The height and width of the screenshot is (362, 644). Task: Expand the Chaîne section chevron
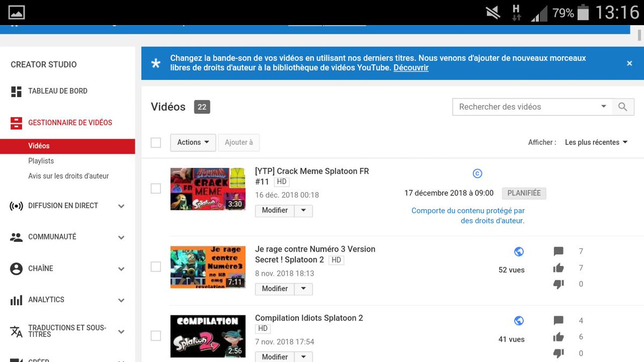tap(121, 269)
